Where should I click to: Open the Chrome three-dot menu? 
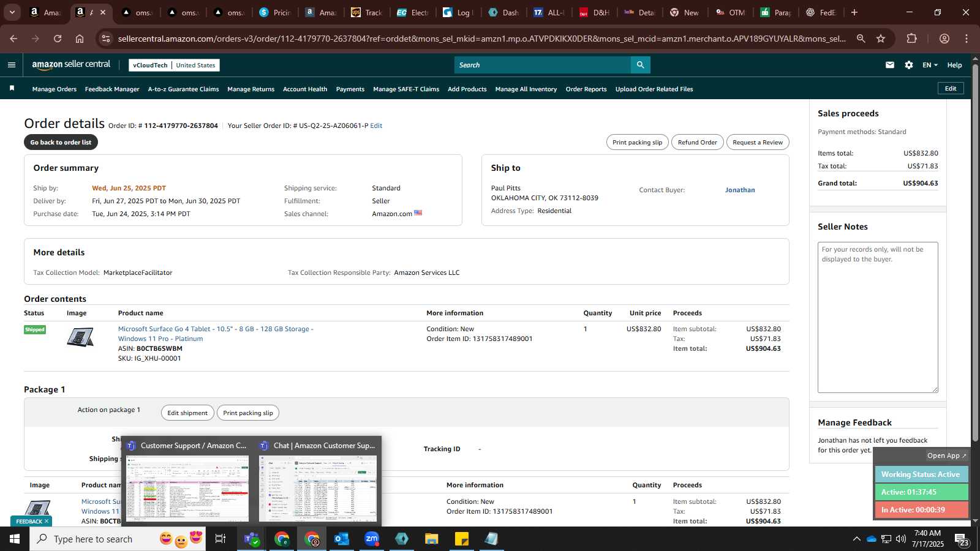pos(967,39)
